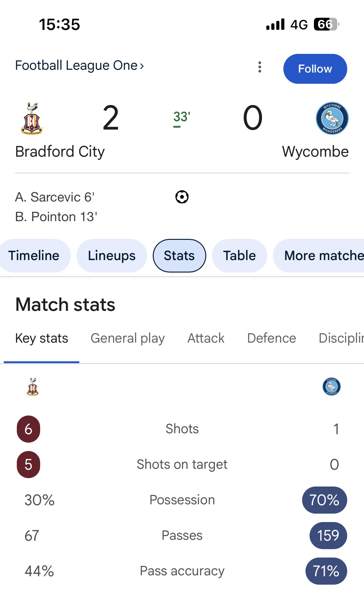The height and width of the screenshot is (589, 364).
Task: Tap small Wycombe crest above the stats
Action: 331,387
